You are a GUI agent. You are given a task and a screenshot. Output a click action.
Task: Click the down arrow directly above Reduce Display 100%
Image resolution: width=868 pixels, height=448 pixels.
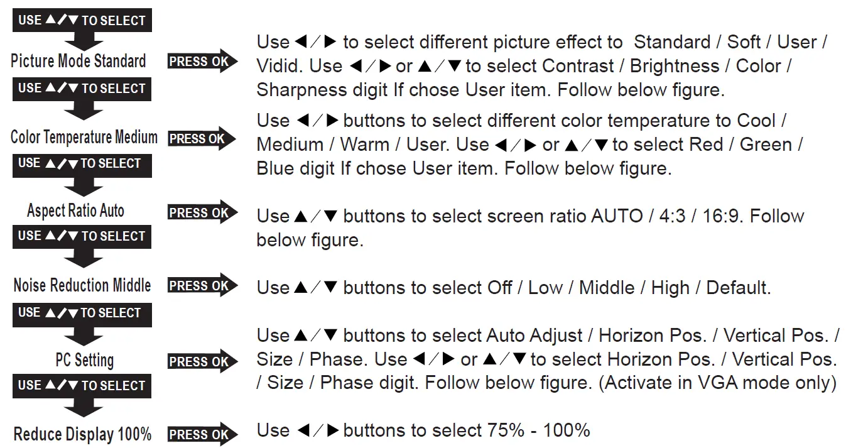[82, 408]
